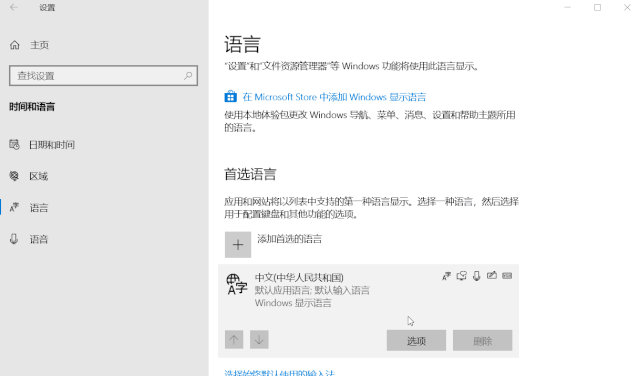Open Microsoft Store link to add display language
Viewport: 639px width, 376px height.
pyautogui.click(x=334, y=97)
